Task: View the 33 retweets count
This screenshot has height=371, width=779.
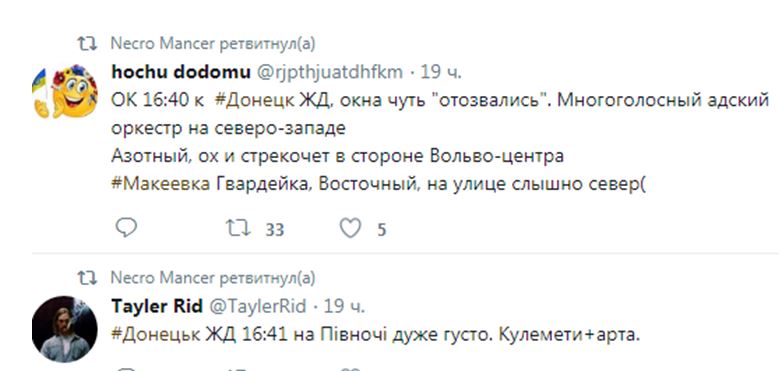Action: point(274,230)
